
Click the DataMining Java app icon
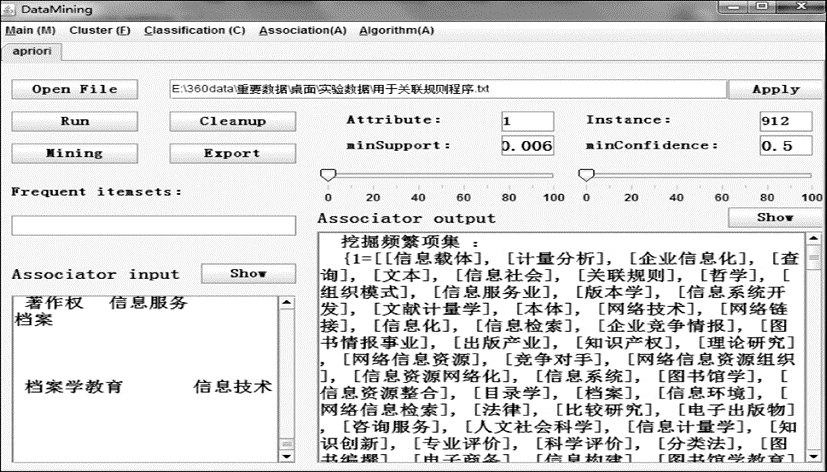(9, 9)
